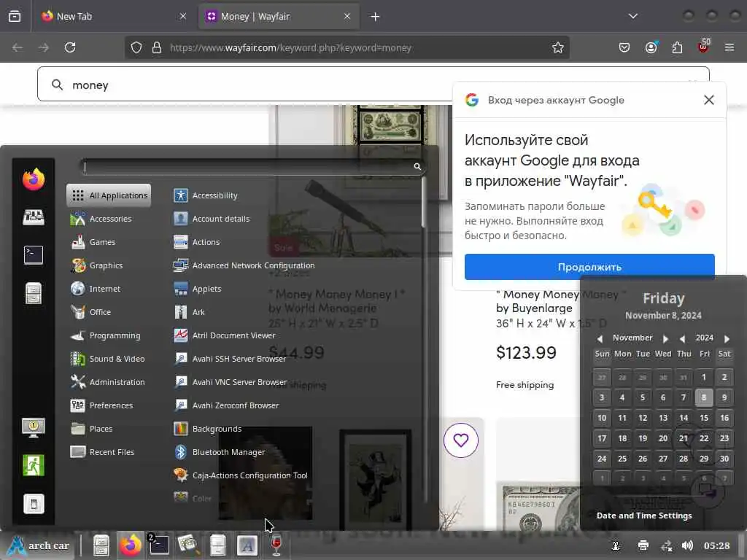Screen dimensions: 747x560
Task: Open Account details entry
Action: (x=212, y=219)
